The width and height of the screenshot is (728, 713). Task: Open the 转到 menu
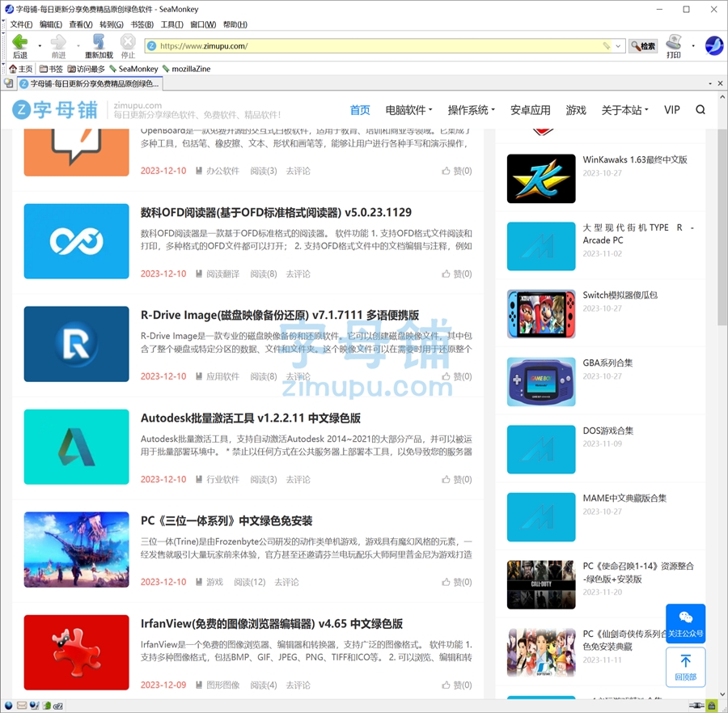[x=112, y=24]
